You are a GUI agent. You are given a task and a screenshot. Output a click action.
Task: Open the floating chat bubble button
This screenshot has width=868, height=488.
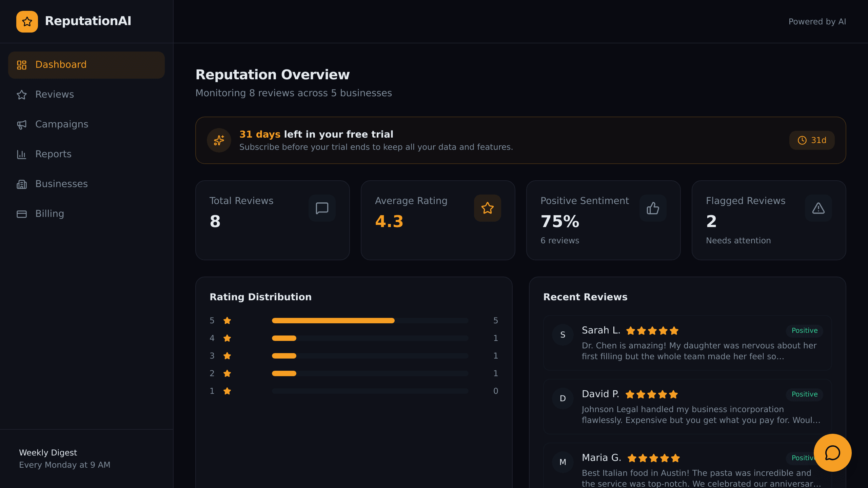[832, 453]
